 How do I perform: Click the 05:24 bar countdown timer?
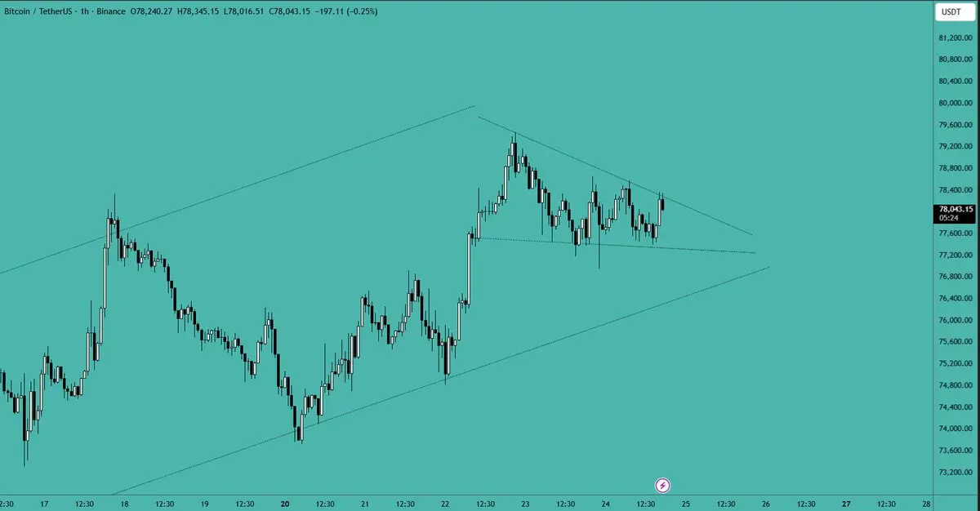(x=948, y=218)
